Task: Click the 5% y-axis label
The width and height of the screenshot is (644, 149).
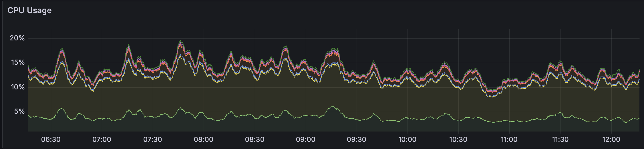Action: pyautogui.click(x=19, y=111)
